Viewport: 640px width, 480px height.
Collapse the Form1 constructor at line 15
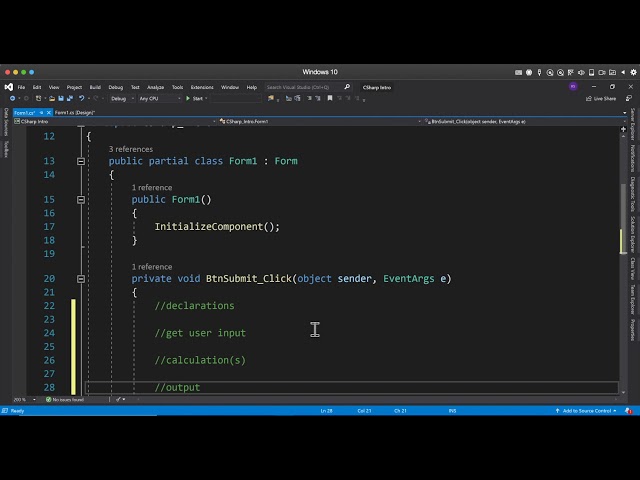81,200
